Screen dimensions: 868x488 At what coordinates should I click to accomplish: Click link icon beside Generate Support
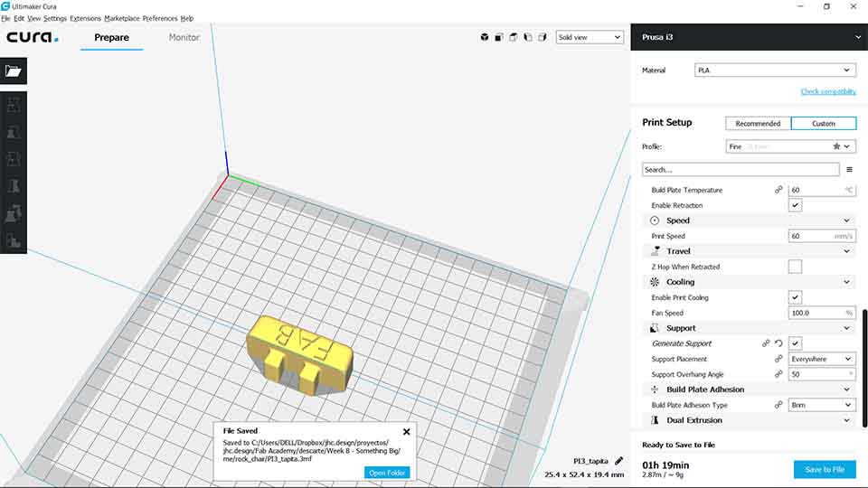tap(766, 343)
